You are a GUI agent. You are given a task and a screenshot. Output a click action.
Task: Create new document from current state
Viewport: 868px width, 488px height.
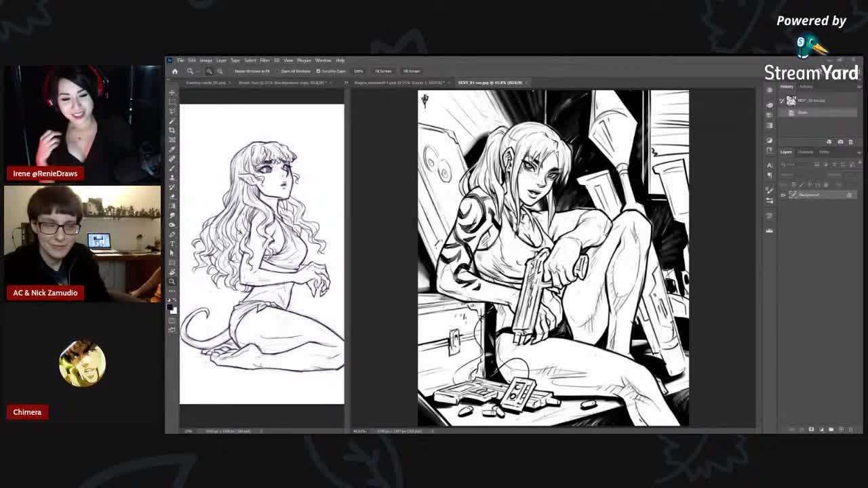(829, 142)
